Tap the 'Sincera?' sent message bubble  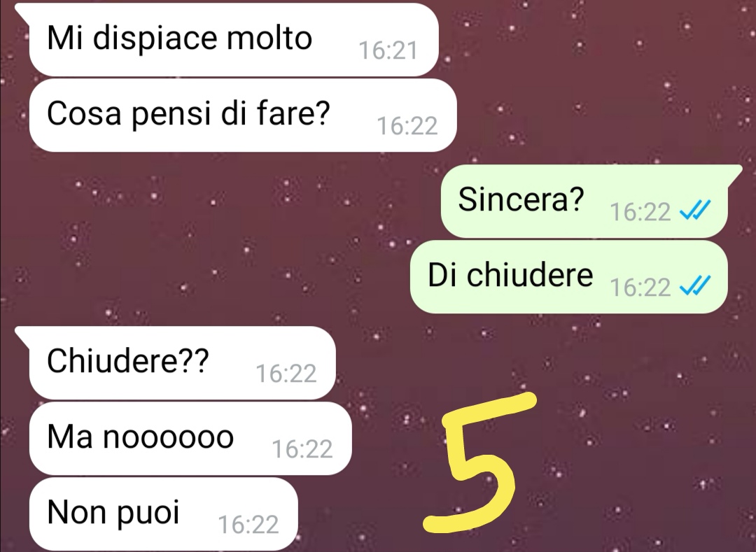pyautogui.click(x=584, y=201)
